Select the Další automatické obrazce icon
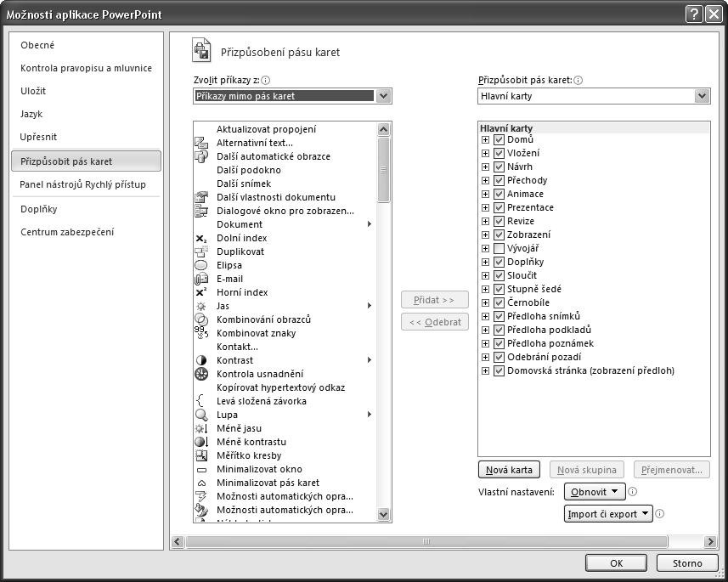728x582 pixels. click(x=201, y=156)
